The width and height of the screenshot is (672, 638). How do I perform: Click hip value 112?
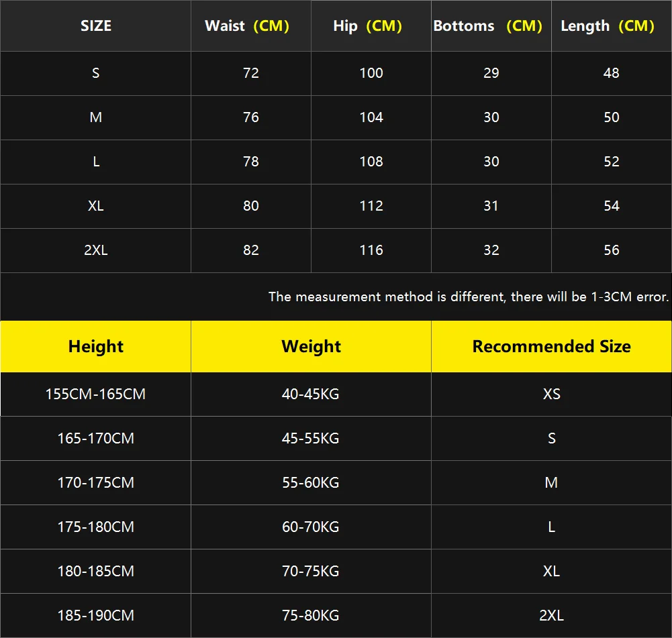(371, 206)
